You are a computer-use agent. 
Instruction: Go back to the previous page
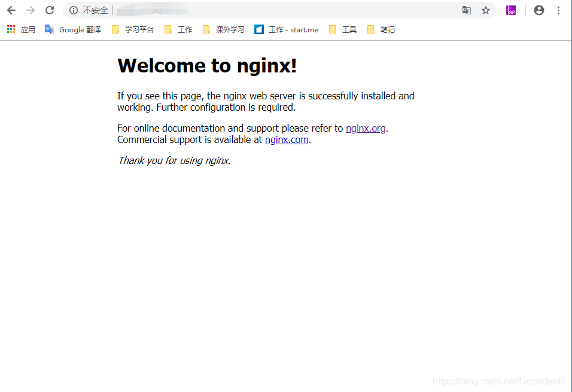[x=11, y=10]
